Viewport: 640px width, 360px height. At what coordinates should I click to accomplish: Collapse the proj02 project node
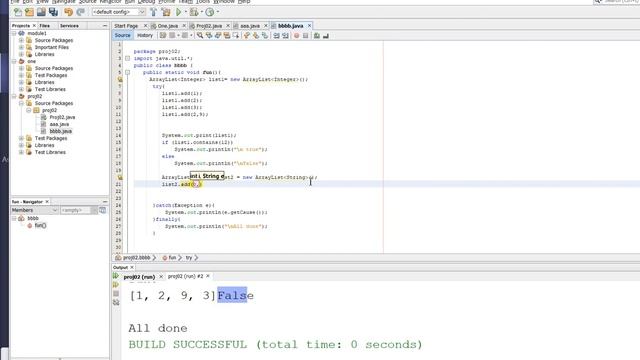(14, 96)
